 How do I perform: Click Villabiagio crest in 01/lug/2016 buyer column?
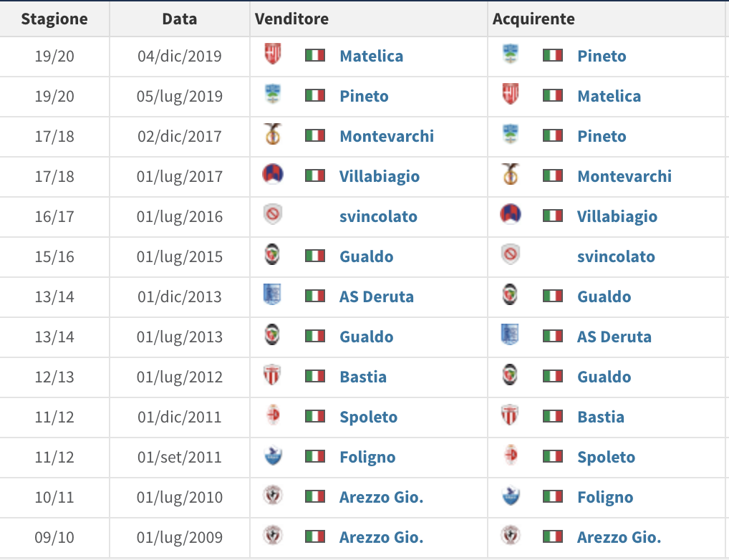(x=511, y=215)
